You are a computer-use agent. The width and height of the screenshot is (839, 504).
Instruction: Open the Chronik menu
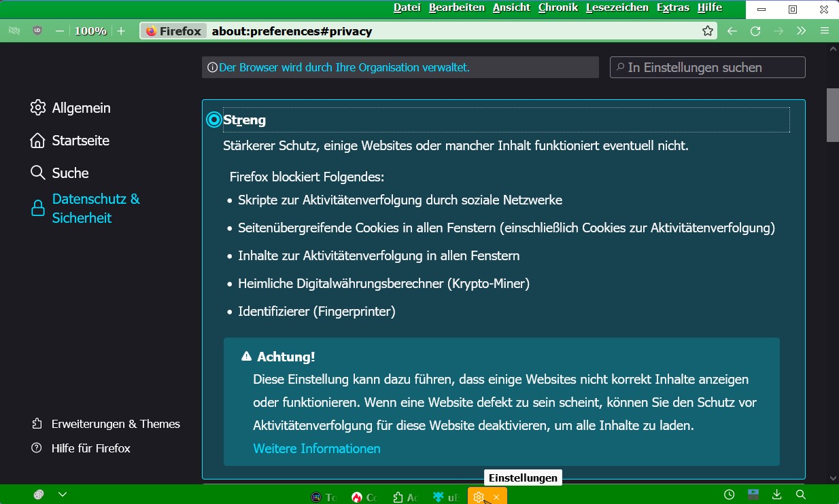558,7
